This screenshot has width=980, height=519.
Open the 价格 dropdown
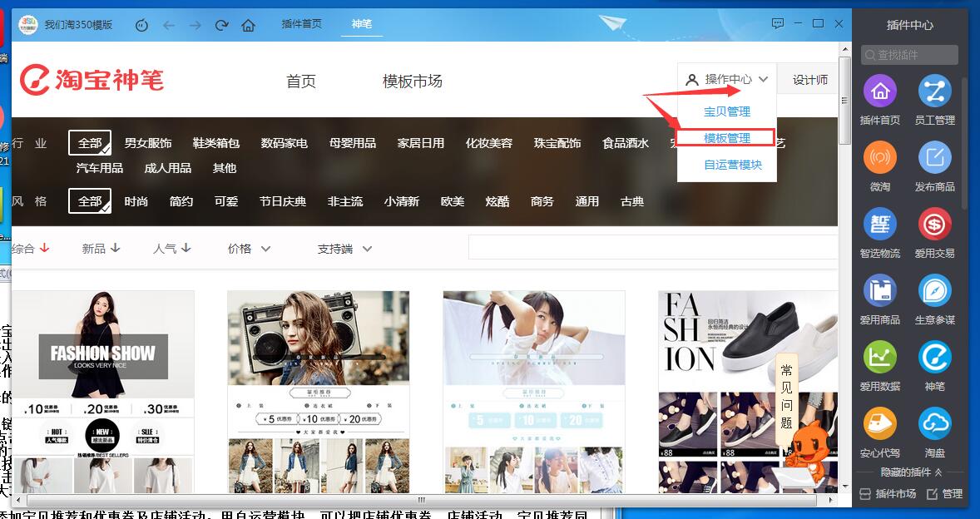pyautogui.click(x=249, y=249)
